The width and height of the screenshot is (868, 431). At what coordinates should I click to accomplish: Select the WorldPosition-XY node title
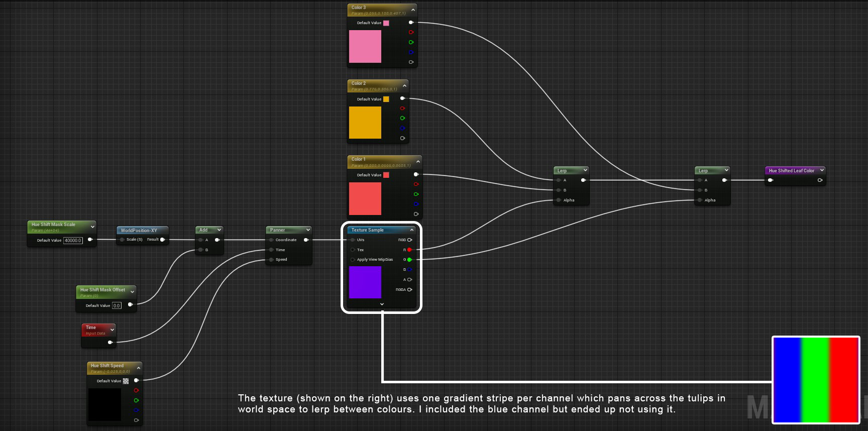pyautogui.click(x=139, y=231)
